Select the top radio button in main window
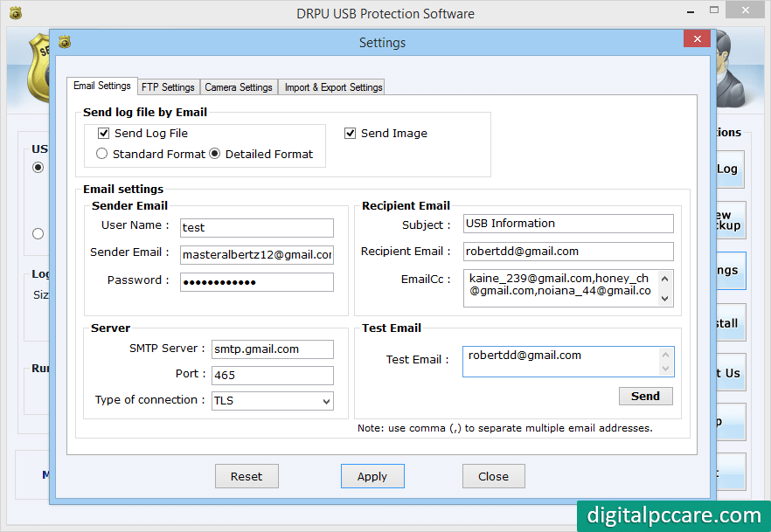This screenshot has width=771, height=532. (38, 168)
